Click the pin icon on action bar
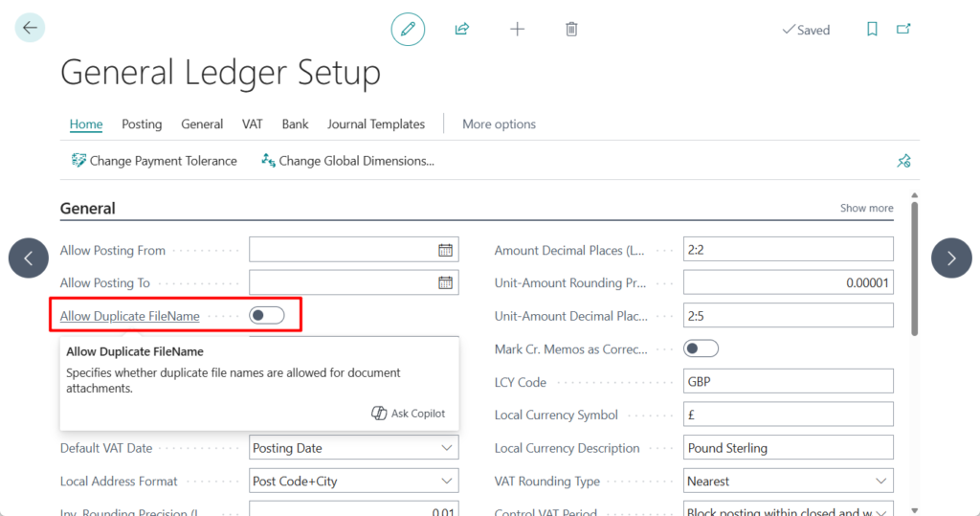The width and height of the screenshot is (980, 516). [903, 161]
